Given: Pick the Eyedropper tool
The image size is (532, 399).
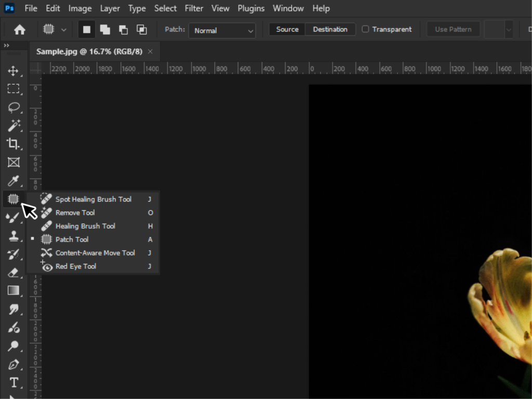Looking at the screenshot, I should tap(14, 180).
